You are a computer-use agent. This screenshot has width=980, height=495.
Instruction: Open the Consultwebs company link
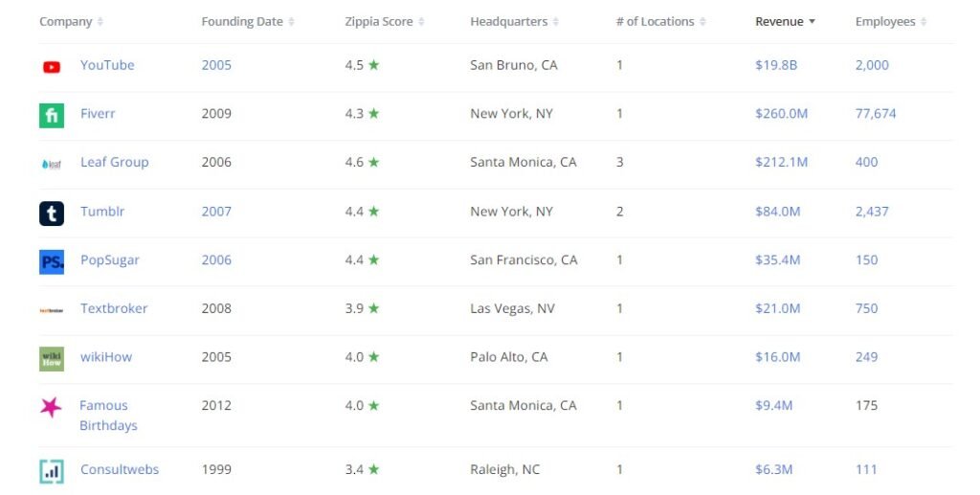click(x=120, y=469)
